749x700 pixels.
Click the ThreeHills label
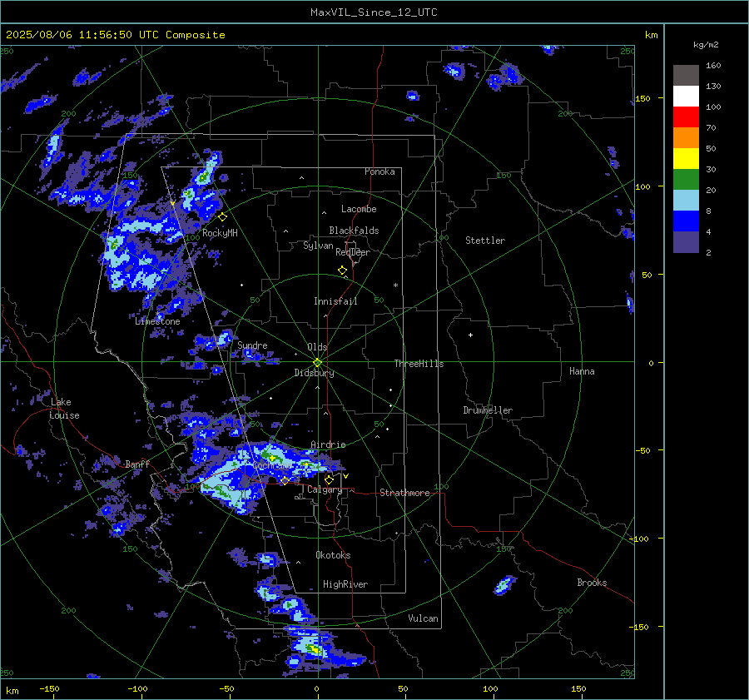[419, 364]
